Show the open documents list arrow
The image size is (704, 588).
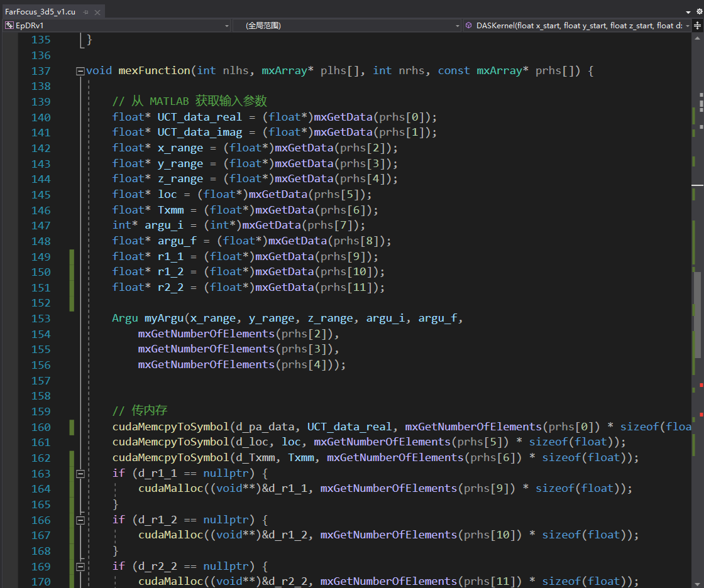coord(688,12)
